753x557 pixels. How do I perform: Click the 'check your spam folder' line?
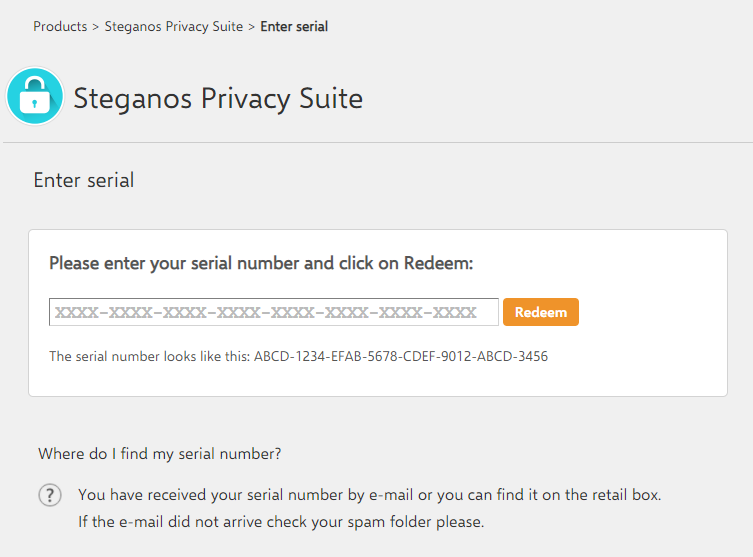pos(281,522)
